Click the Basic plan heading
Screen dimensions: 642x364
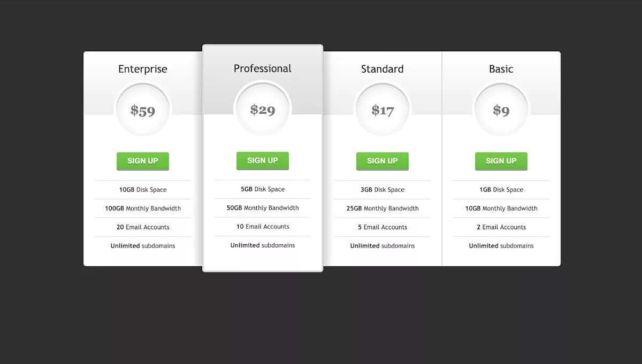[501, 69]
